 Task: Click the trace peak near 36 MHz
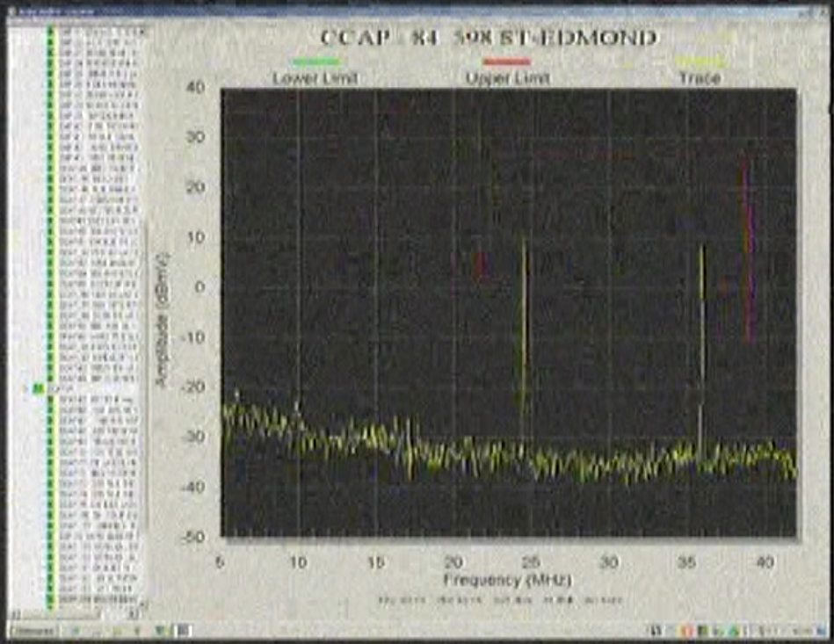(x=703, y=248)
